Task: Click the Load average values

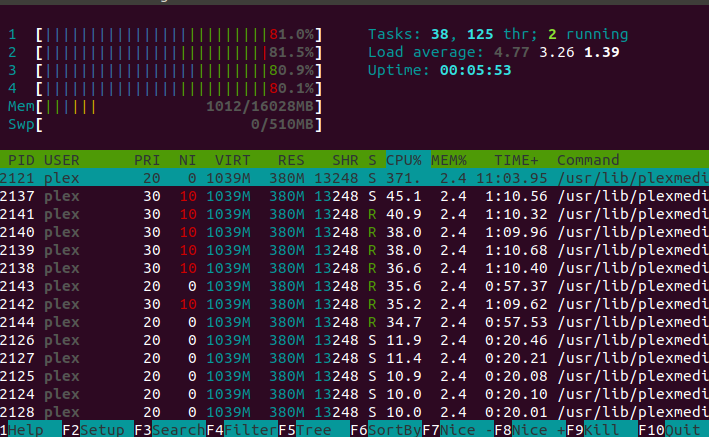Action: (557, 52)
